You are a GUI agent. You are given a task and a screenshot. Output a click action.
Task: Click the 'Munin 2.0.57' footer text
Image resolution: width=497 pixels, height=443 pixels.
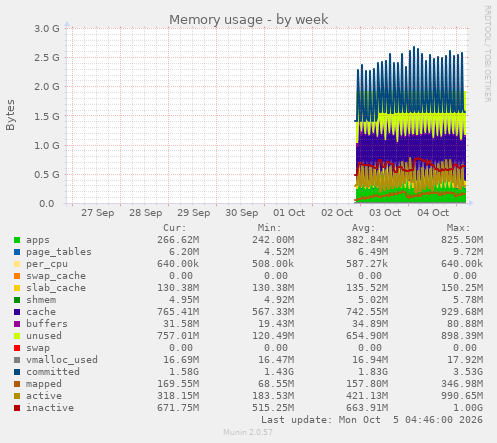click(x=248, y=432)
